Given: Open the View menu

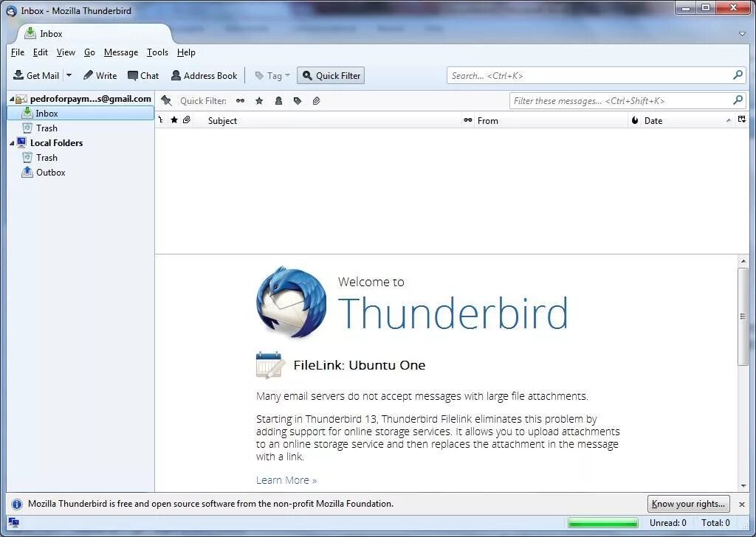Looking at the screenshot, I should coord(66,52).
